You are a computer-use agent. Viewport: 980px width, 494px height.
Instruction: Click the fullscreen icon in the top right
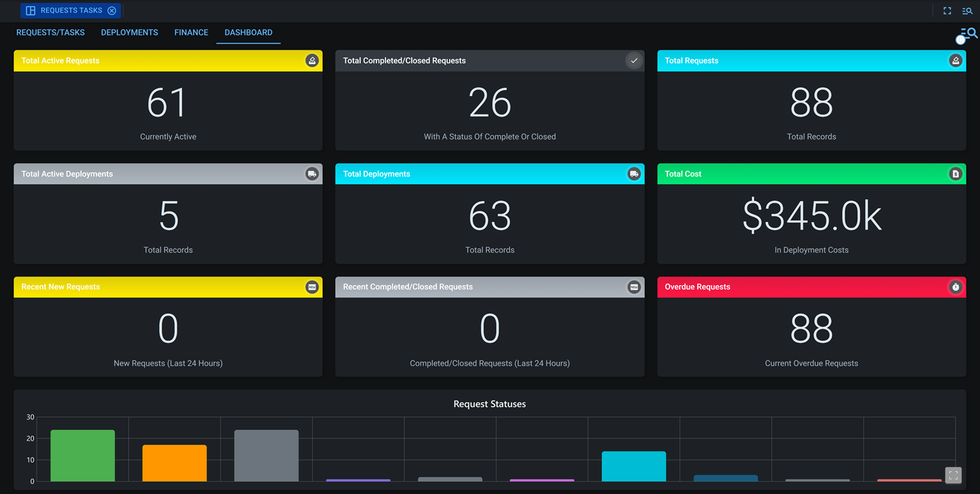(x=947, y=10)
